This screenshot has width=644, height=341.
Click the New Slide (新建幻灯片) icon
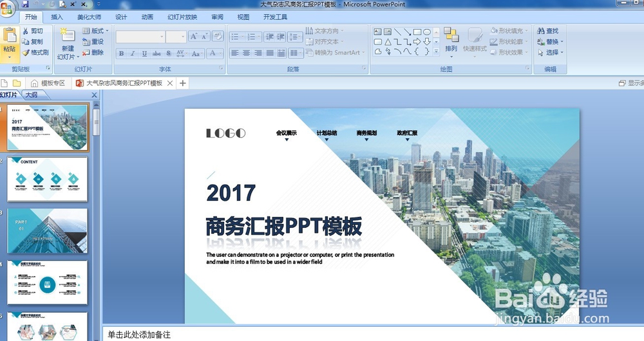68,35
